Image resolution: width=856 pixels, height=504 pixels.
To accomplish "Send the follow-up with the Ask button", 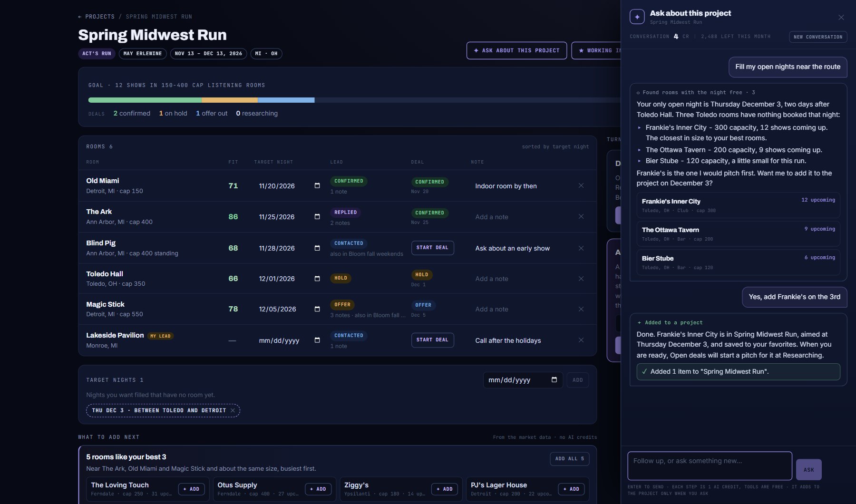I will pos(808,470).
